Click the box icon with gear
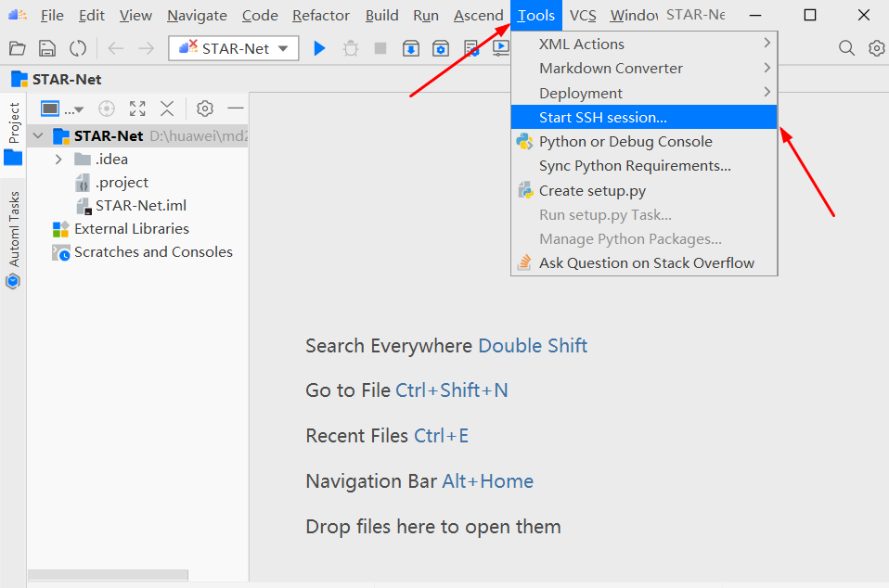 pyautogui.click(x=441, y=49)
